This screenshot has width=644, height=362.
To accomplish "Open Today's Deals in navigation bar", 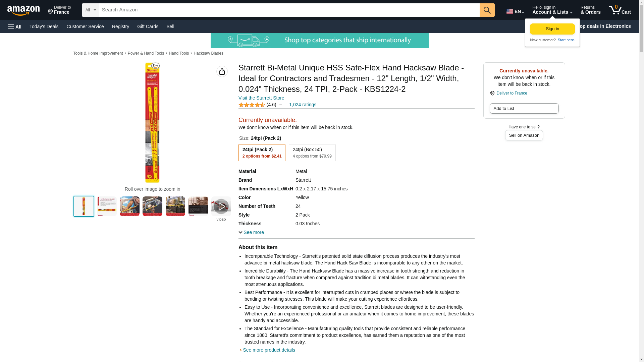I will coord(44,26).
